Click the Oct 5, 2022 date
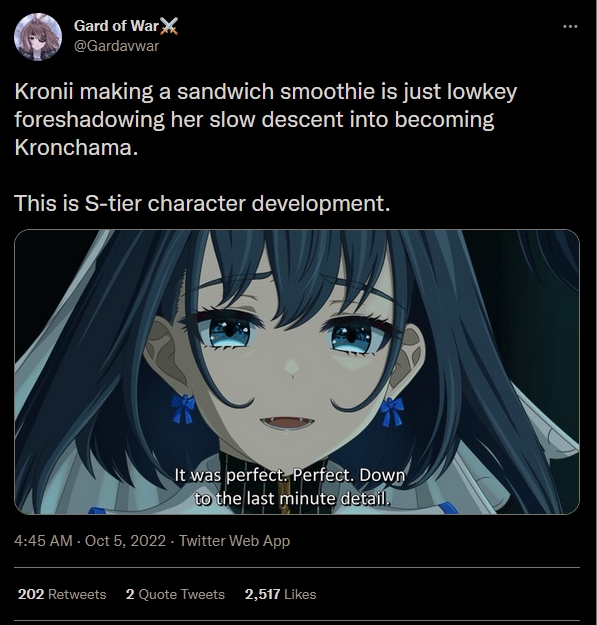 [x=125, y=541]
